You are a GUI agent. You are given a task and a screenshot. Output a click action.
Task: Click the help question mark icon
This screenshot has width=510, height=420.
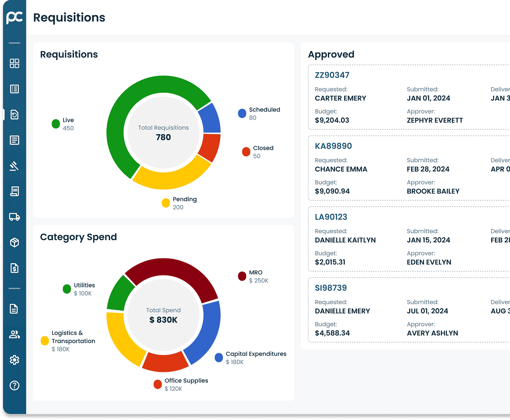[14, 385]
